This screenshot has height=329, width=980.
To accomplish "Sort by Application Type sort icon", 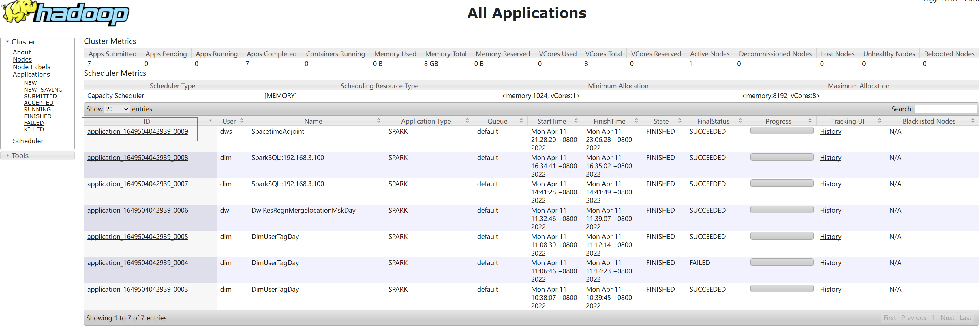I will (x=468, y=121).
